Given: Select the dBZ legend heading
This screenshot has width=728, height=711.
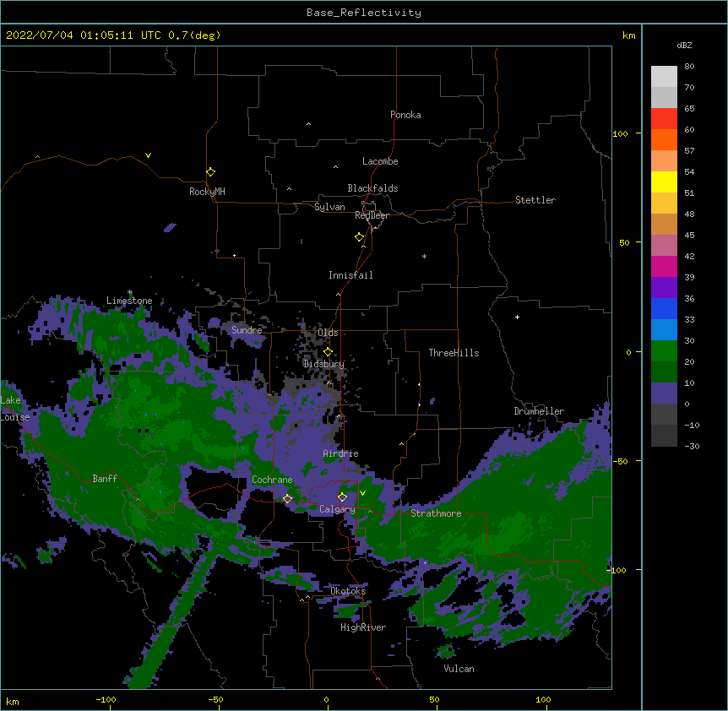Looking at the screenshot, I should (x=684, y=45).
